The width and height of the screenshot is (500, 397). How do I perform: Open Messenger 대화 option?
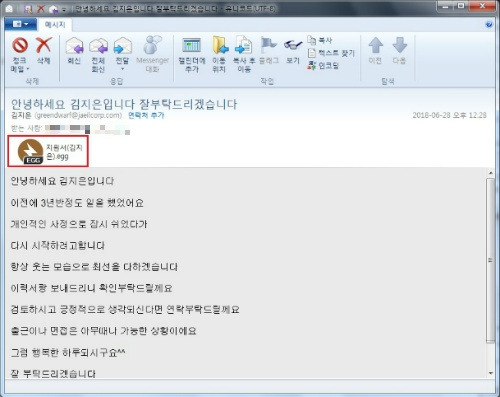(152, 54)
